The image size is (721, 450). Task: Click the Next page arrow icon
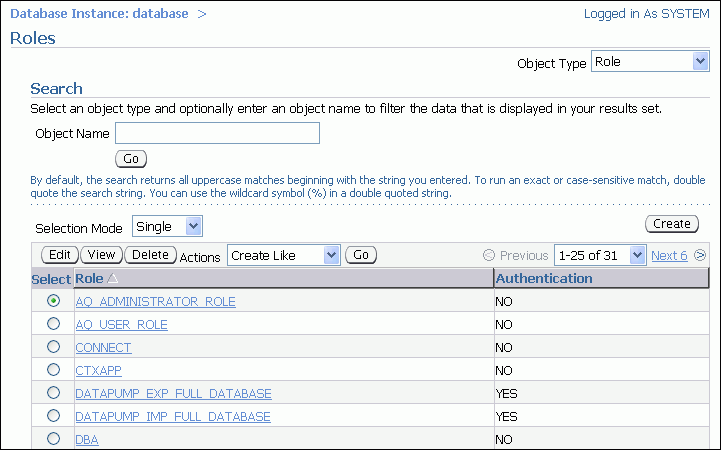[700, 256]
